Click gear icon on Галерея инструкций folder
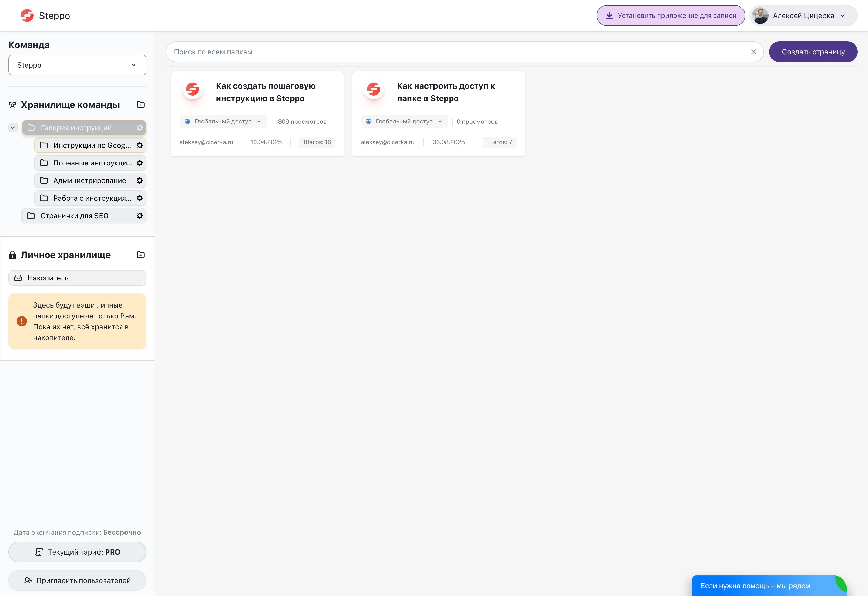The image size is (868, 596). pyautogui.click(x=140, y=128)
